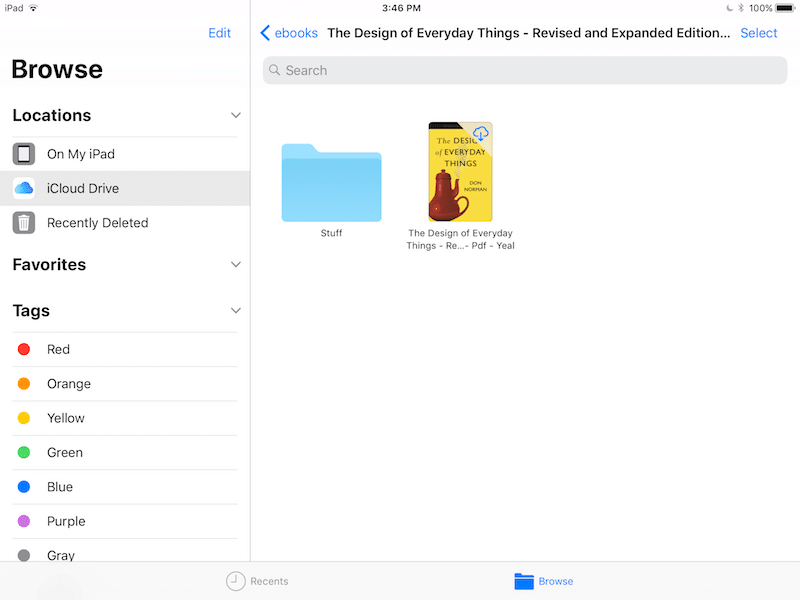This screenshot has height=600, width=800.
Task: Click the Search field
Action: tap(525, 70)
